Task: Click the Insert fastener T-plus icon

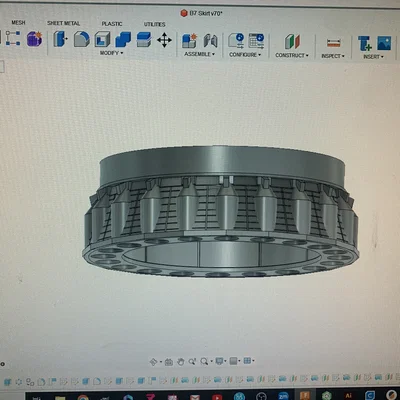Action: 364,43
